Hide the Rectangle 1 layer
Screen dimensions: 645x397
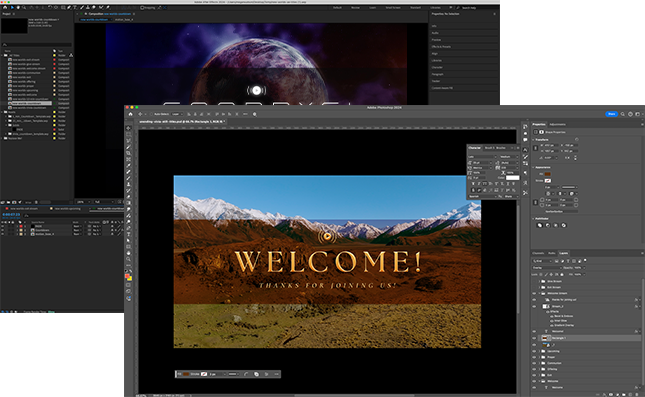tap(534, 338)
